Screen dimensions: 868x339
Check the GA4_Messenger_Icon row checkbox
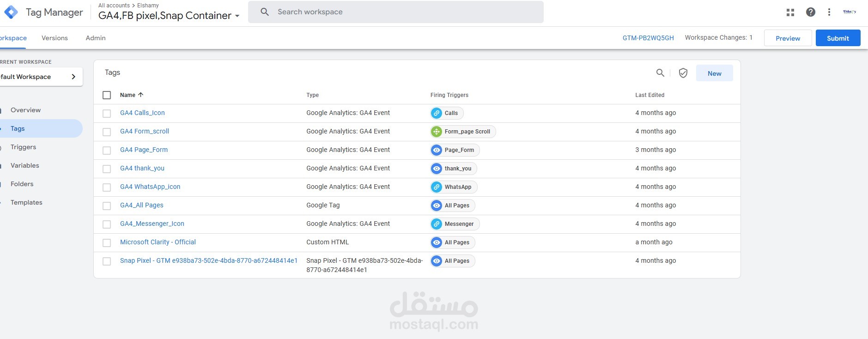tap(107, 224)
